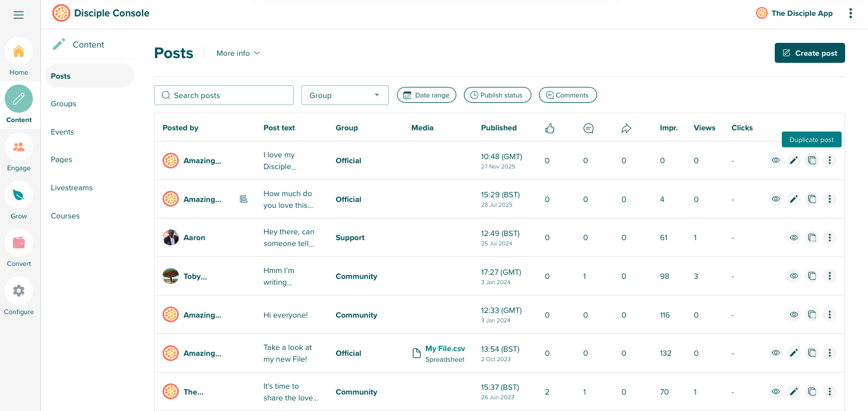
Task: Open the Group filter dropdown
Action: tap(345, 95)
